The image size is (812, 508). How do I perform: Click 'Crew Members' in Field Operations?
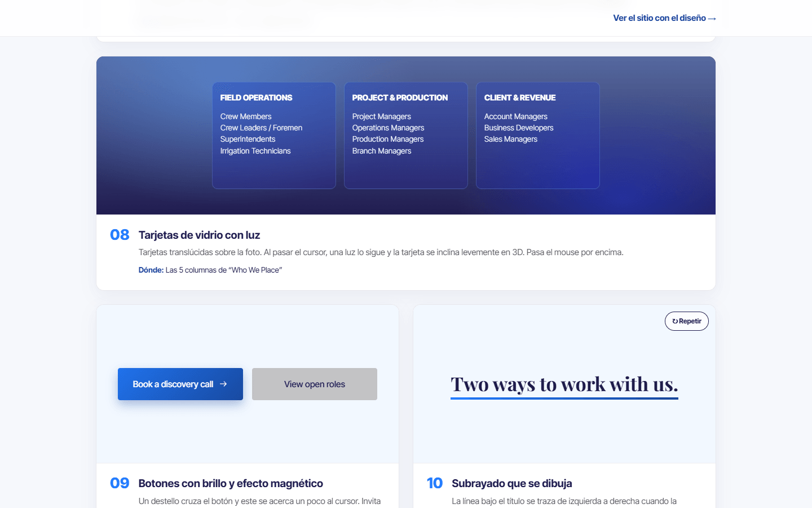(x=246, y=116)
